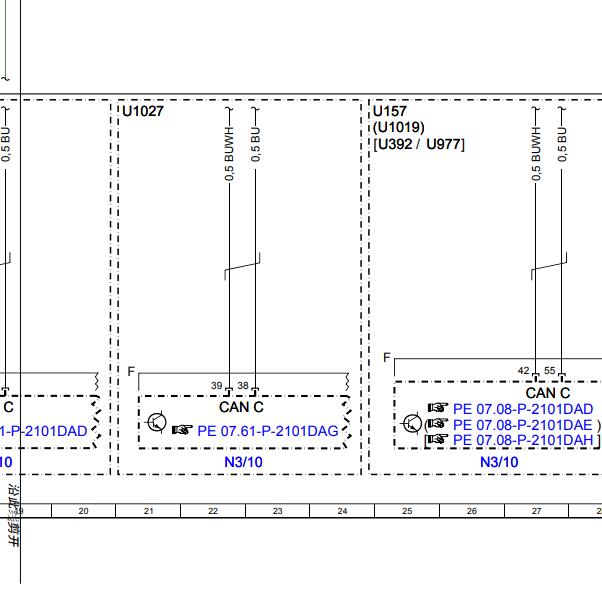Click N3/10 label under U157 block
The image size is (602, 600).
(499, 462)
